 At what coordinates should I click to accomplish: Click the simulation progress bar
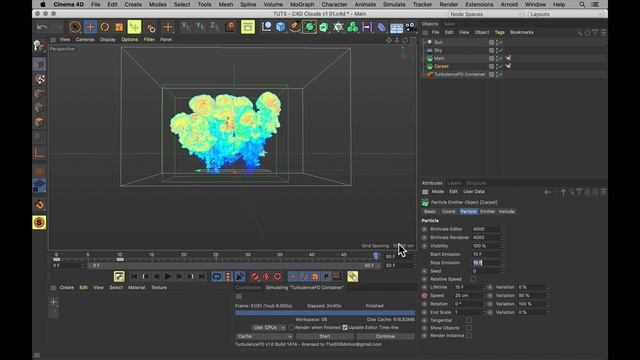325,313
